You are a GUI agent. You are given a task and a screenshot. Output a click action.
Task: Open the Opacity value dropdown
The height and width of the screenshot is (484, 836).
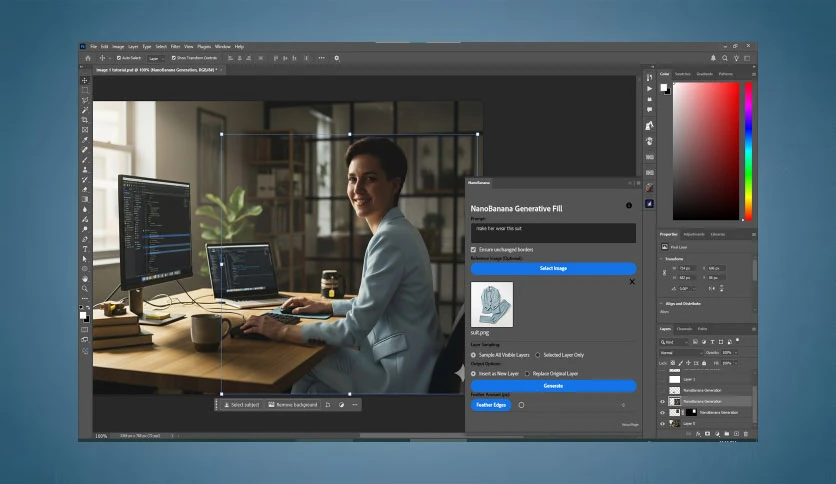click(736, 353)
